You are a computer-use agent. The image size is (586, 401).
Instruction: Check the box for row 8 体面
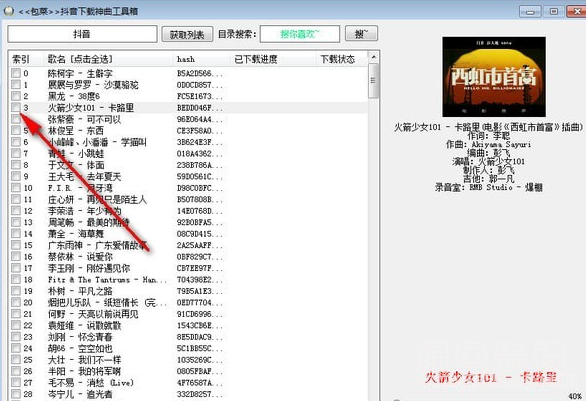click(x=16, y=165)
